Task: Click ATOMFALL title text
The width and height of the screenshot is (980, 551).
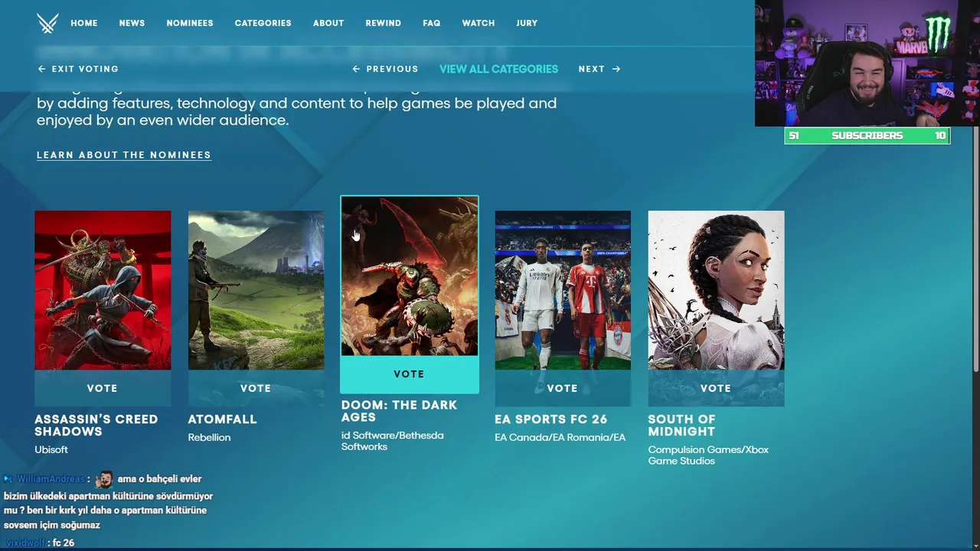Action: coord(223,419)
